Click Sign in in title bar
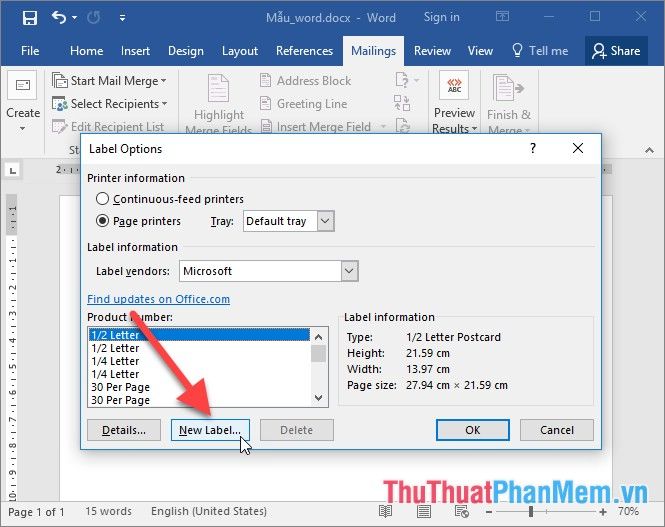Image resolution: width=665 pixels, height=527 pixels. pyautogui.click(x=441, y=17)
